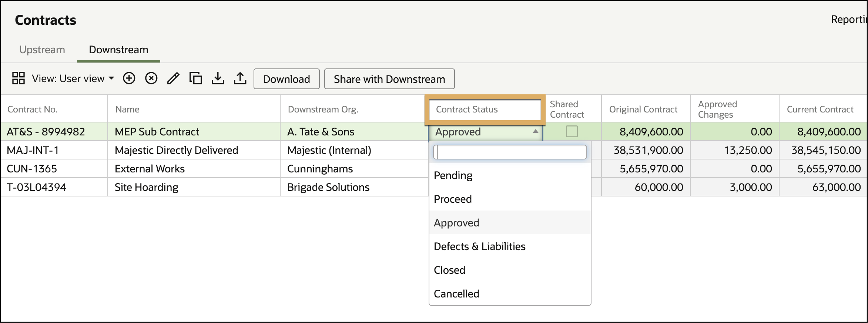Click Majestic Directly Delivered name cell
Image resolution: width=868 pixels, height=323 pixels.
click(194, 150)
